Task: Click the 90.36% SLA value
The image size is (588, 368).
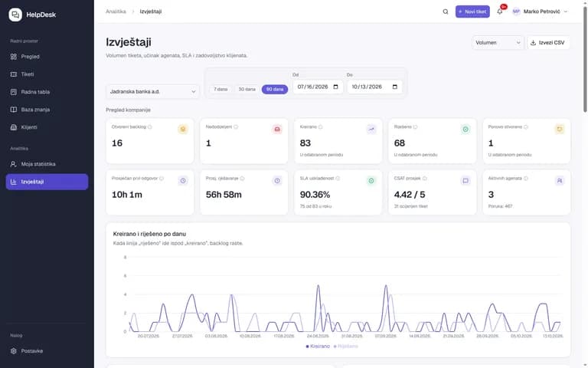Action: point(315,195)
